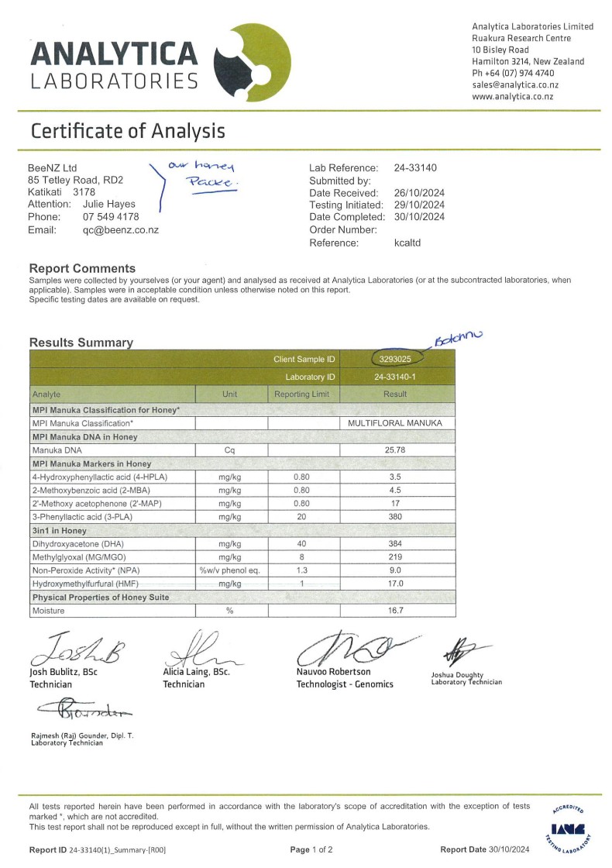This screenshot has height=868, width=612.
Task: Click the qc@beenz.co.nz email address
Action: click(121, 229)
